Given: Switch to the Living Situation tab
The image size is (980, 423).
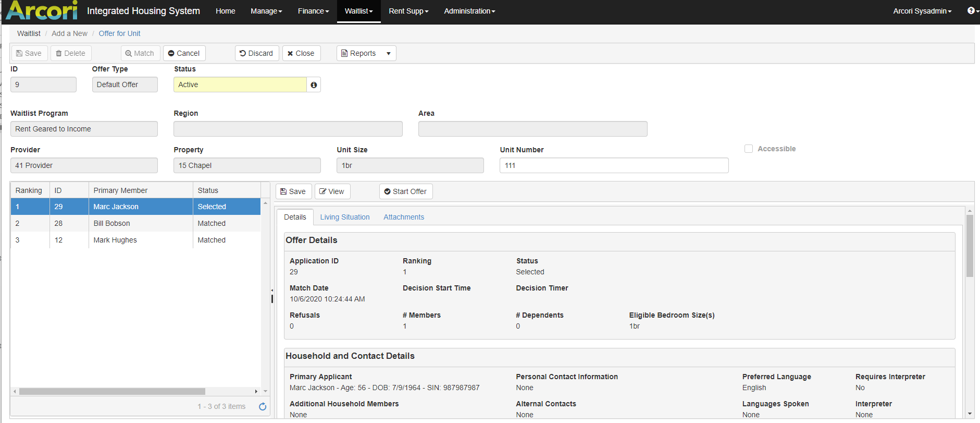Looking at the screenshot, I should tap(345, 217).
